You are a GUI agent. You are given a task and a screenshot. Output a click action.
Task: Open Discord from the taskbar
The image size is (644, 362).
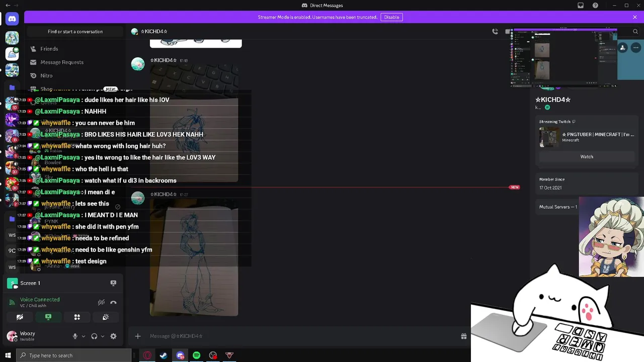click(x=180, y=355)
